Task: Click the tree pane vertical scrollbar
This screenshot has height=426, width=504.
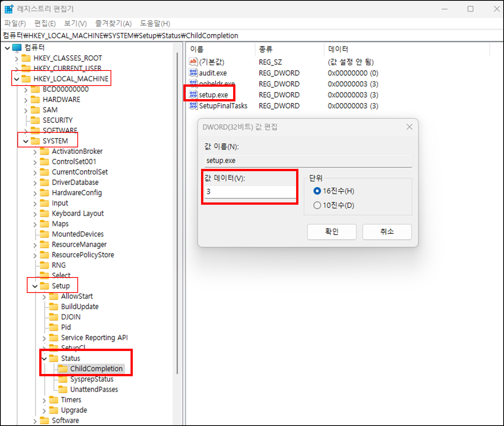Action: tap(177, 213)
